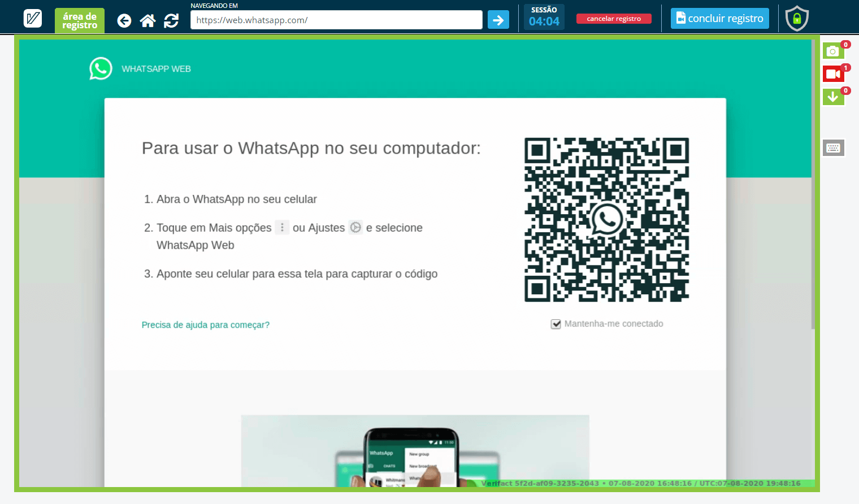The width and height of the screenshot is (859, 504).
Task: Focus the URL address field
Action: (x=336, y=20)
